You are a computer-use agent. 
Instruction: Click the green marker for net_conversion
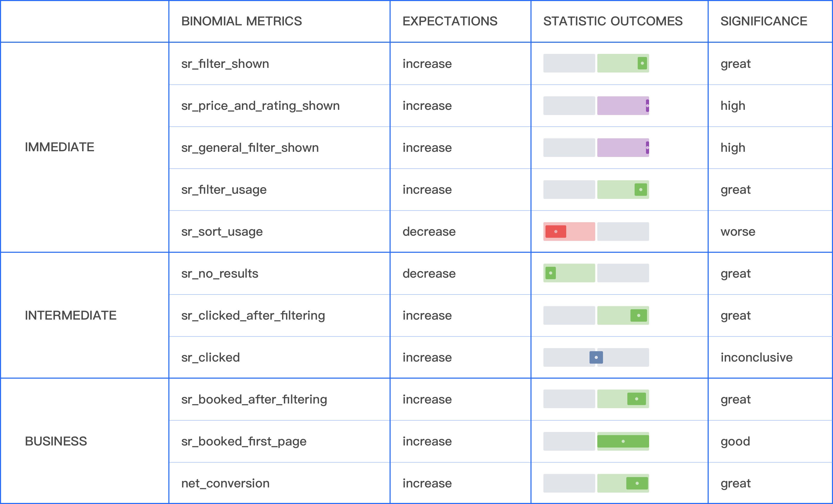[x=637, y=483]
